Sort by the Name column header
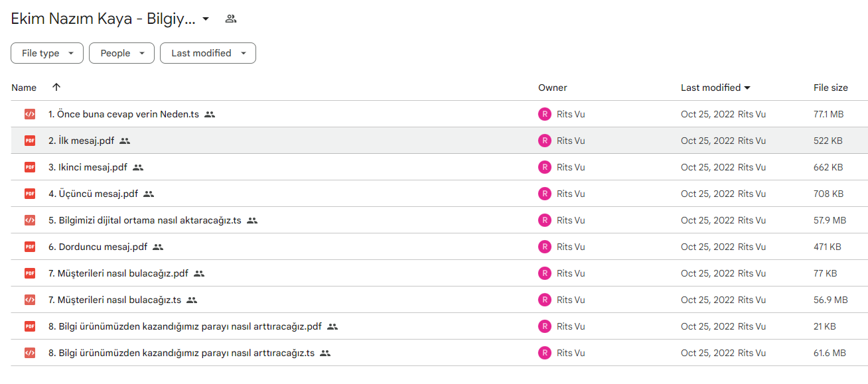Viewport: 868px width, 384px height. click(24, 88)
